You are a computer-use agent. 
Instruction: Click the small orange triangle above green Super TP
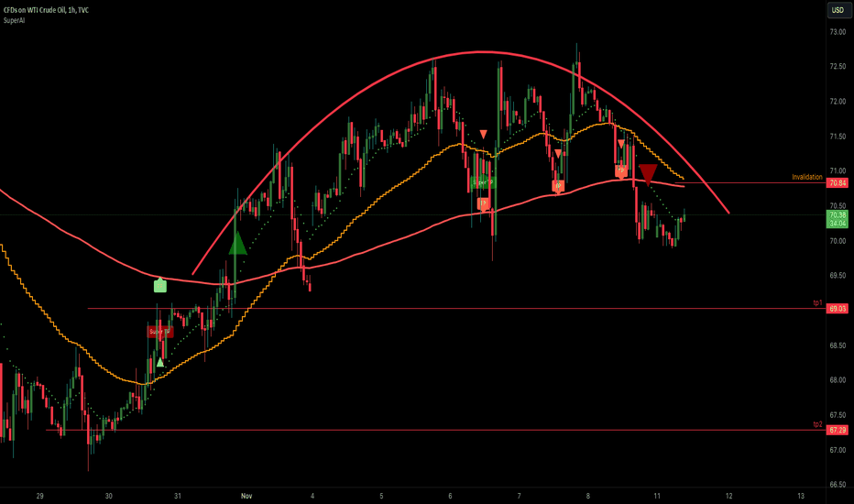[x=483, y=134]
